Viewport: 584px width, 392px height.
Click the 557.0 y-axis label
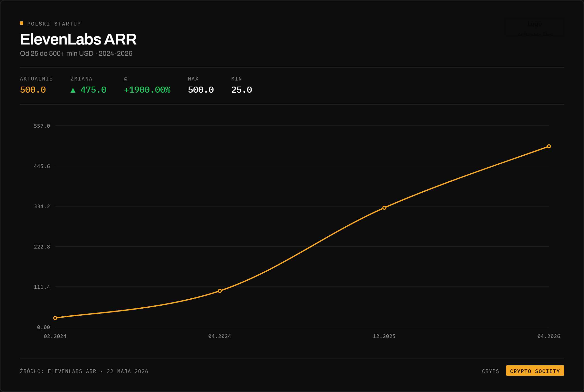coord(42,126)
